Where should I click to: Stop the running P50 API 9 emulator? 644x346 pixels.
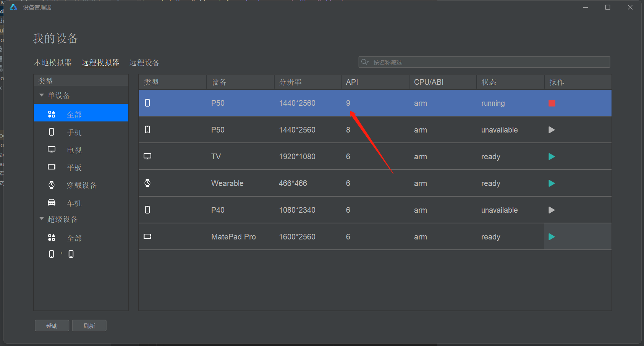552,103
